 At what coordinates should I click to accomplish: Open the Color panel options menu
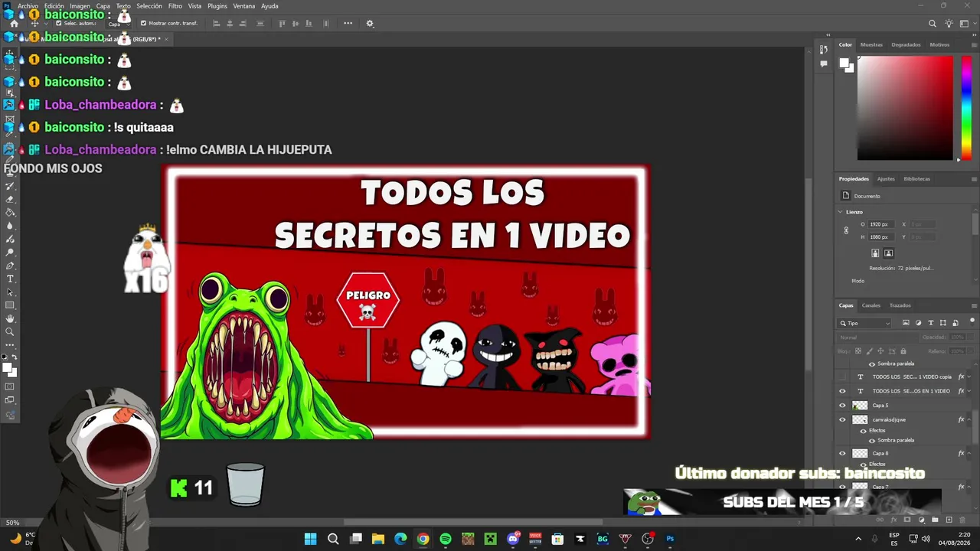(x=974, y=44)
